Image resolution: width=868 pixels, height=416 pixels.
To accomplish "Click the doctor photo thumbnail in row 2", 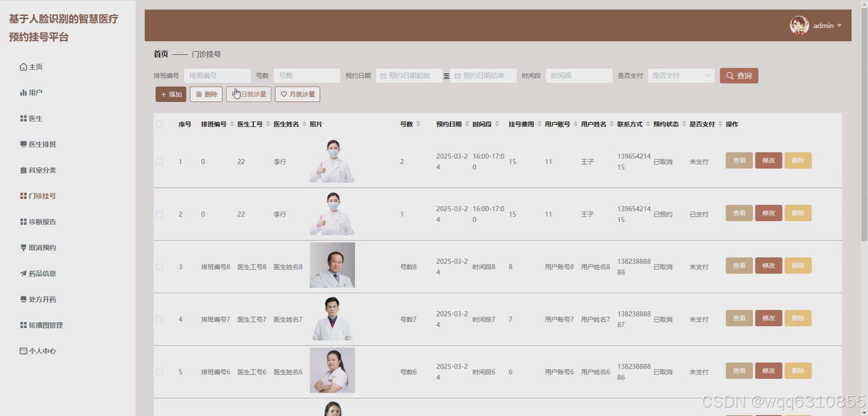I will click(x=332, y=214).
